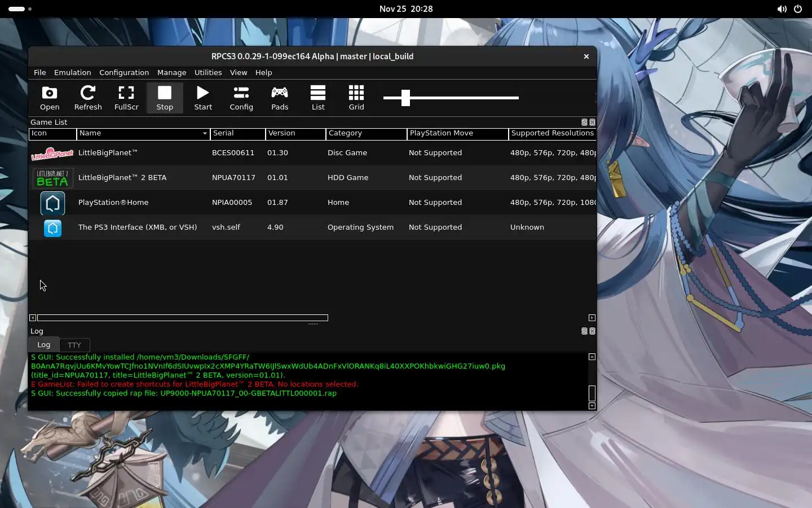
Task: Click the HDD Game category cell
Action: coord(348,178)
